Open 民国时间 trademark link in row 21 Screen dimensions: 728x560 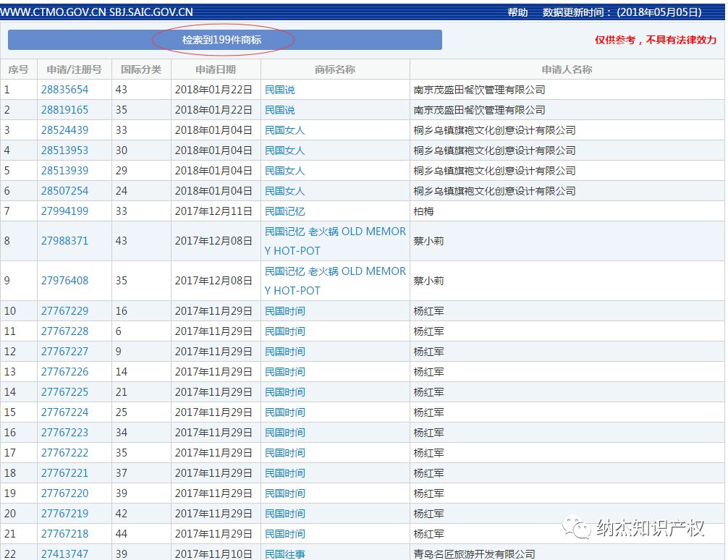click(x=284, y=534)
